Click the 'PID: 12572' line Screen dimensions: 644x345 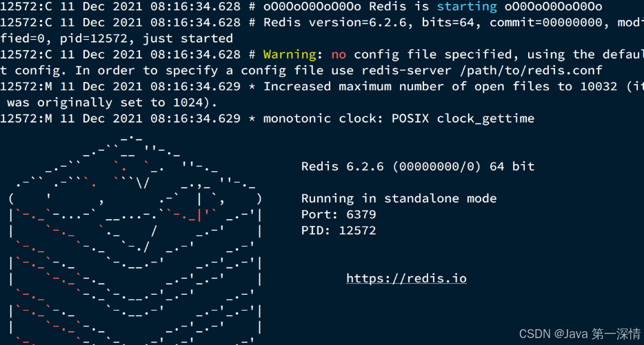tap(339, 231)
